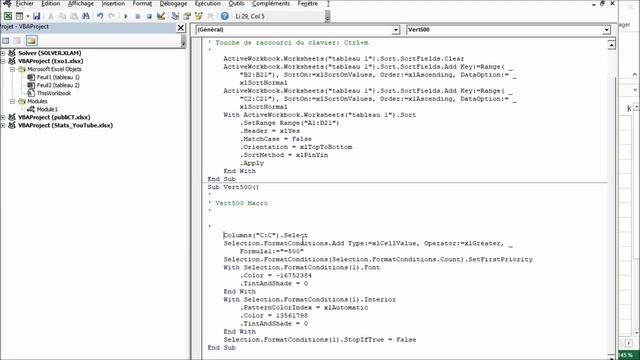The width and height of the screenshot is (640, 360).
Task: Open the Insert UserForm dropdown arrow
Action: 27,16
